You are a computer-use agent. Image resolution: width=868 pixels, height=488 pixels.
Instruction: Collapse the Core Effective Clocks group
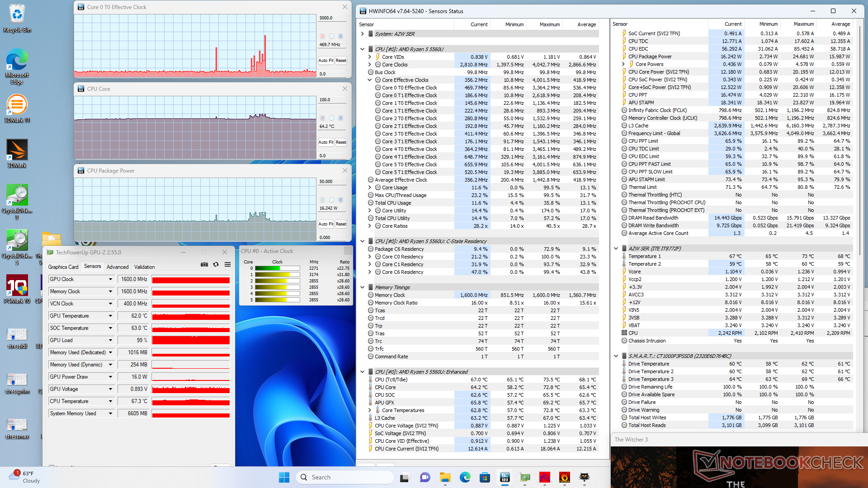[369, 80]
